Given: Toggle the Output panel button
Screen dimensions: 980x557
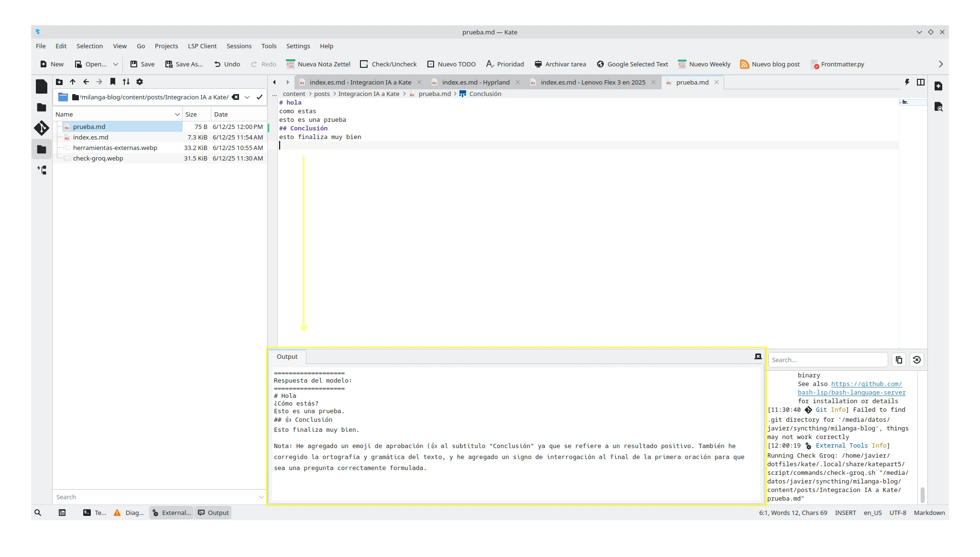Looking at the screenshot, I should click(213, 513).
